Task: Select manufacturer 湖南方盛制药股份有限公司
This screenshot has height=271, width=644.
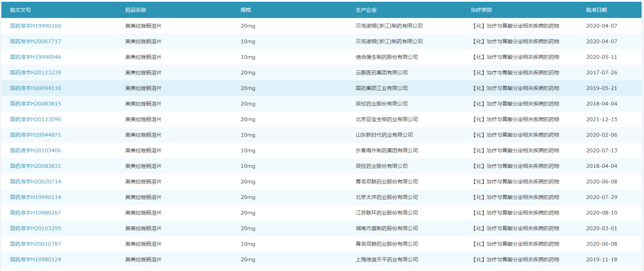Action: pyautogui.click(x=387, y=228)
